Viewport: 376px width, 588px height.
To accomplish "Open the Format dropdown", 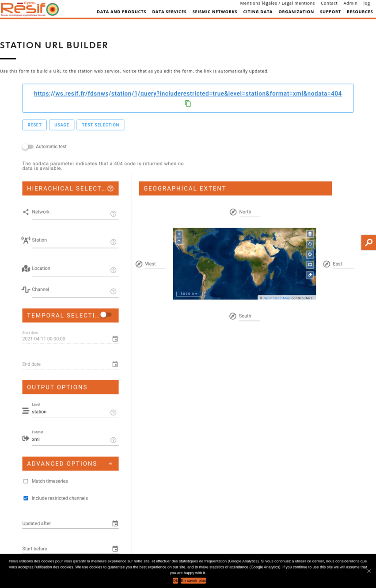I will pyautogui.click(x=71, y=439).
